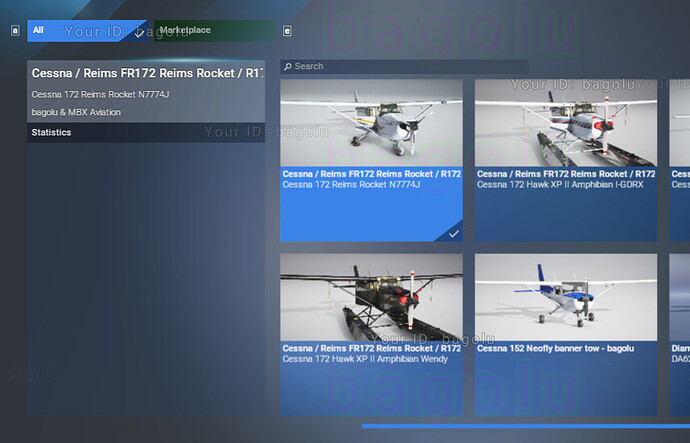690x443 pixels.
Task: Click the title Cessna / Reims FR172 in details panel
Action: [147, 73]
